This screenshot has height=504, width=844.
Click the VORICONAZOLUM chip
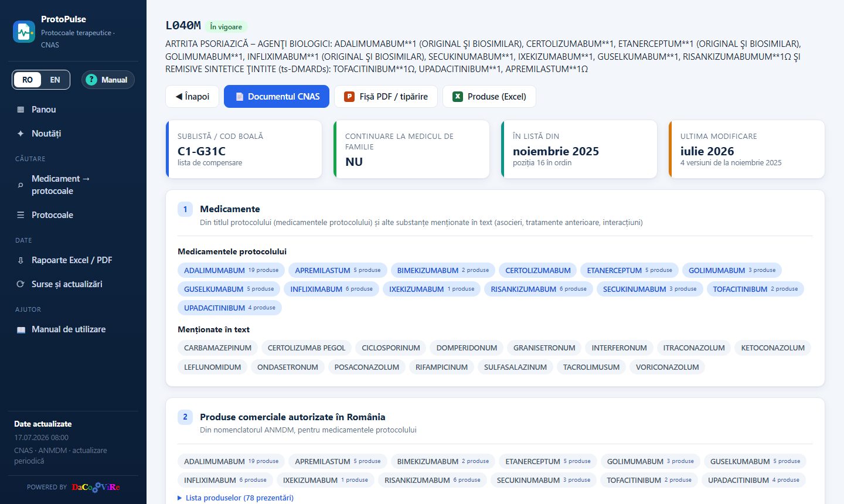668,367
